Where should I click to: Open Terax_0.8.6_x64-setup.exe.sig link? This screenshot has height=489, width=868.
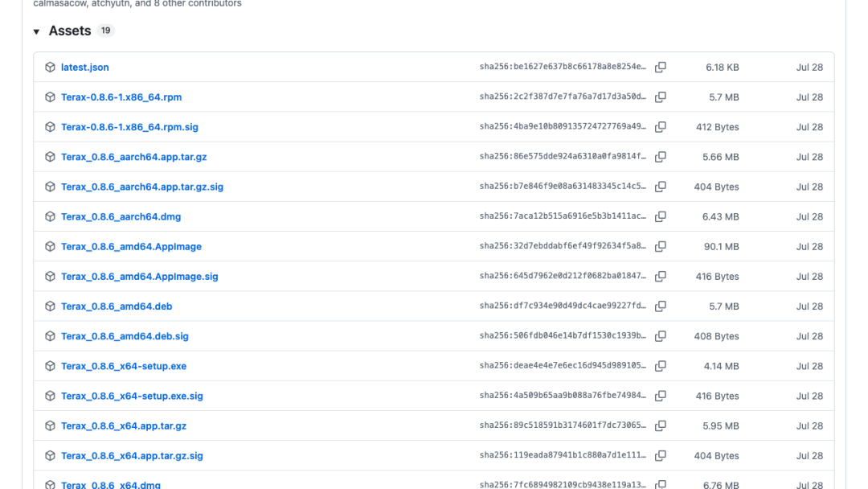(x=132, y=396)
